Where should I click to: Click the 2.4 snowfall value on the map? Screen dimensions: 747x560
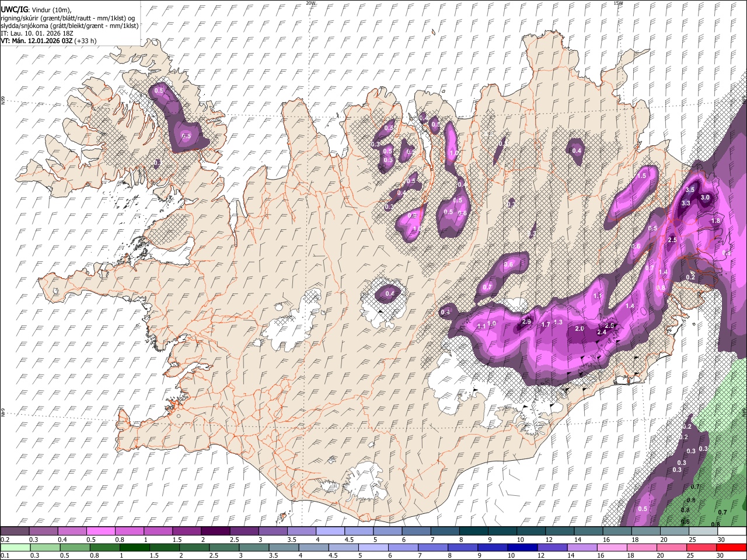pos(602,332)
